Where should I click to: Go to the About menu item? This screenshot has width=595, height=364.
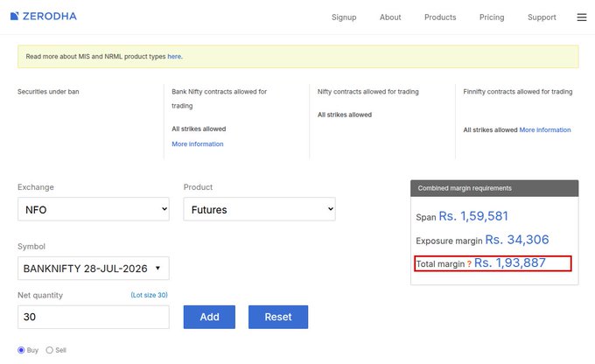tap(390, 17)
